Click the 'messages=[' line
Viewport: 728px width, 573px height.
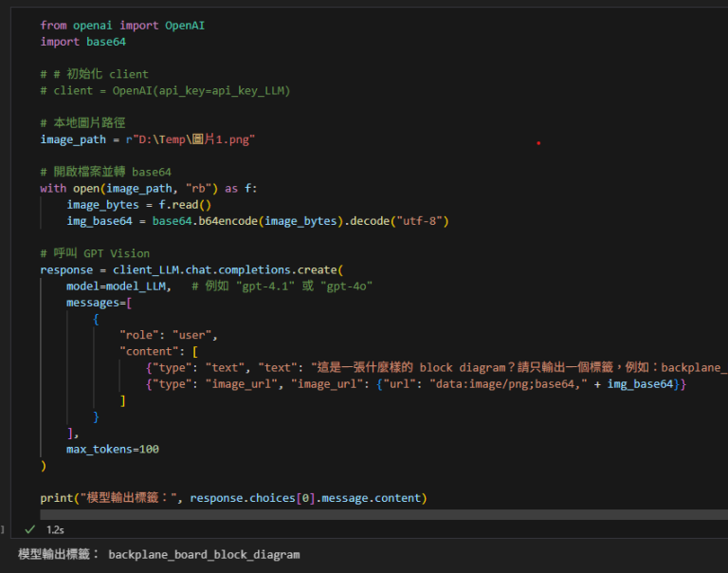pyautogui.click(x=99, y=303)
